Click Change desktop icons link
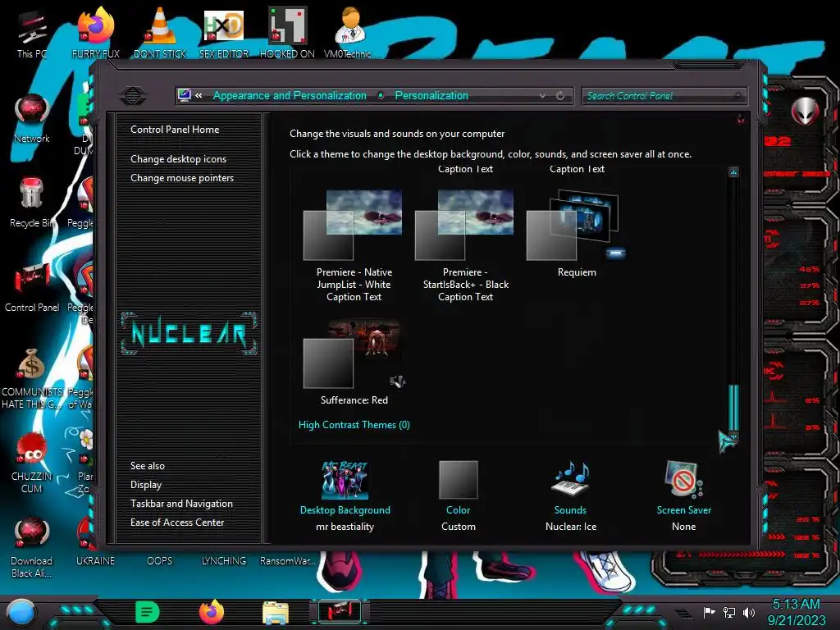Viewport: 840px width, 630px height. pyautogui.click(x=178, y=159)
